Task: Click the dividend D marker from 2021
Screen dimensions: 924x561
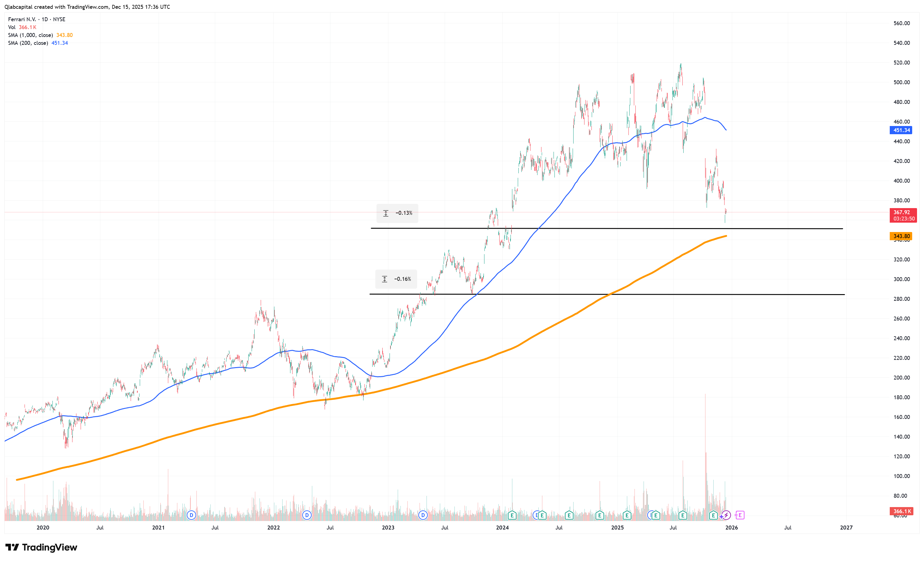Action: point(191,515)
